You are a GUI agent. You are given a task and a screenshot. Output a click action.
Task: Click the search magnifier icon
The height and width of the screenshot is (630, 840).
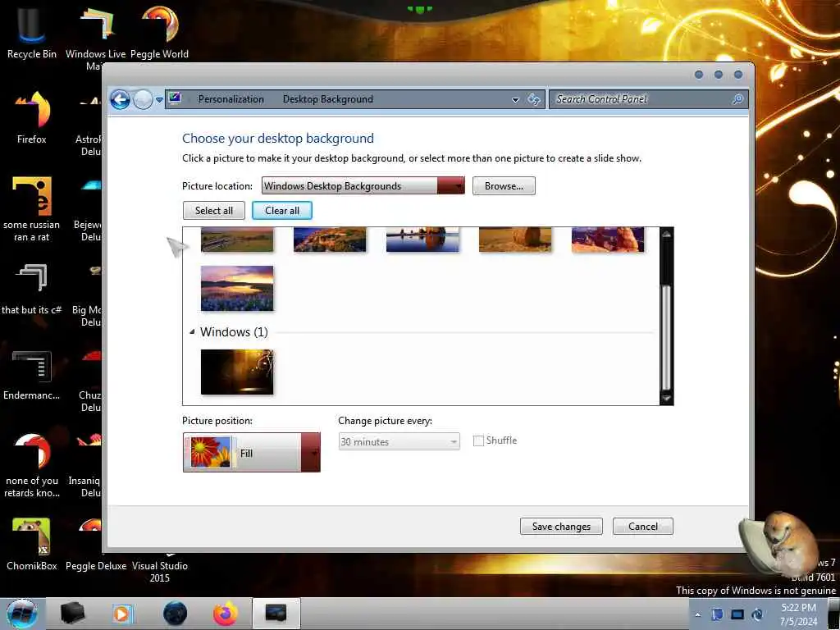pyautogui.click(x=737, y=99)
